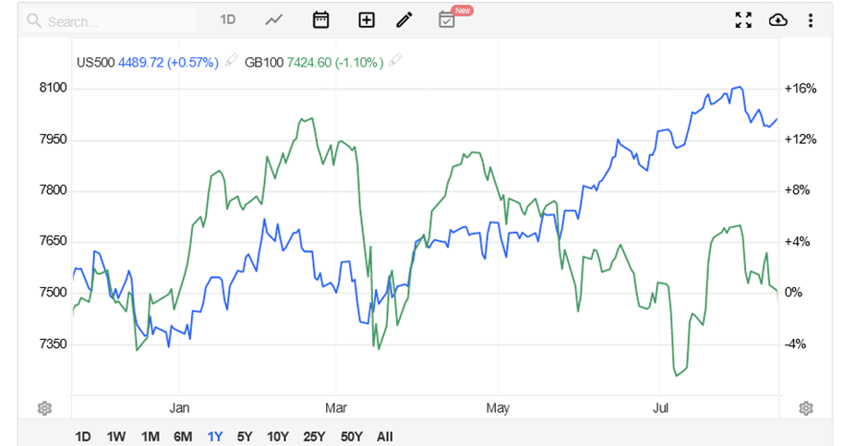Open the calendar date range picker
This screenshot has width=868, height=446.
coord(321,19)
